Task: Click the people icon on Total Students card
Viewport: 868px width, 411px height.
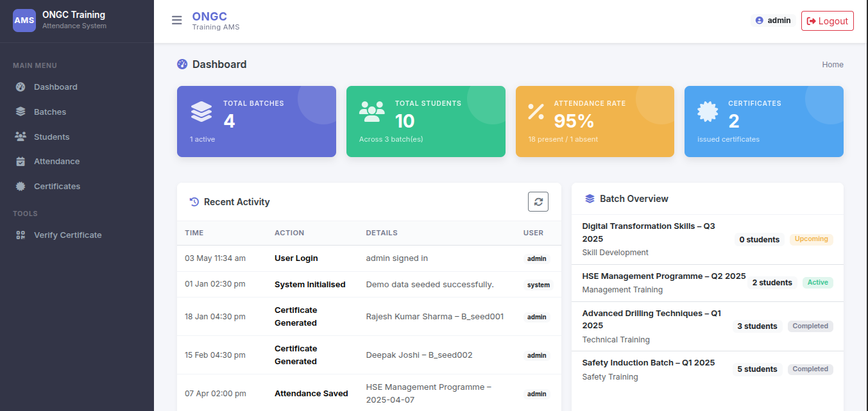Action: tap(372, 112)
